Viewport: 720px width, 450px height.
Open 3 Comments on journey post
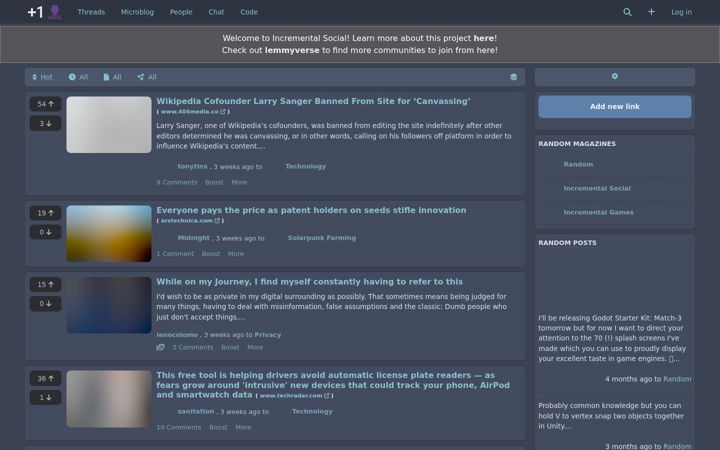[x=193, y=348]
